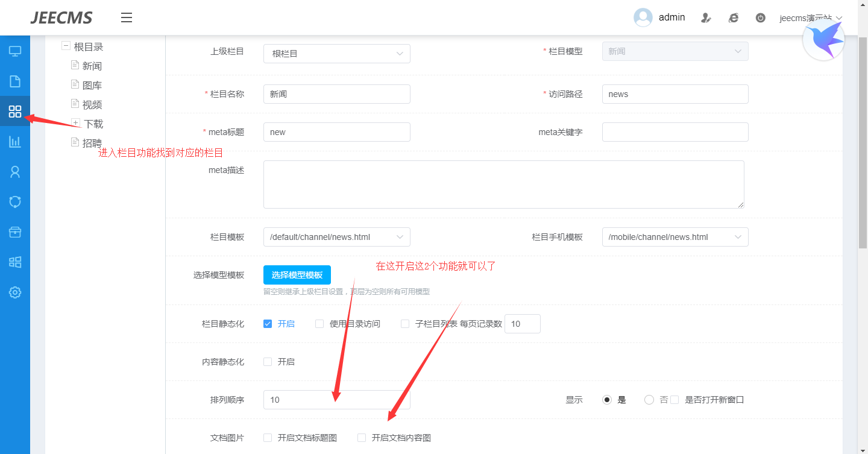Image resolution: width=868 pixels, height=454 pixels.
Task: Collapse the 根目录 tree node
Action: point(66,46)
